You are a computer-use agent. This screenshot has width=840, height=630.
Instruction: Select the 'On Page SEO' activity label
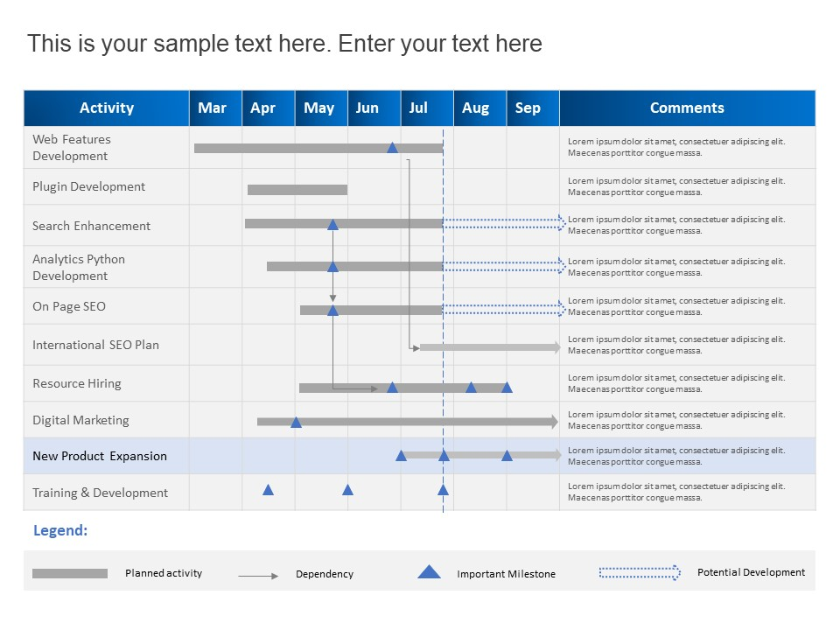(x=69, y=306)
